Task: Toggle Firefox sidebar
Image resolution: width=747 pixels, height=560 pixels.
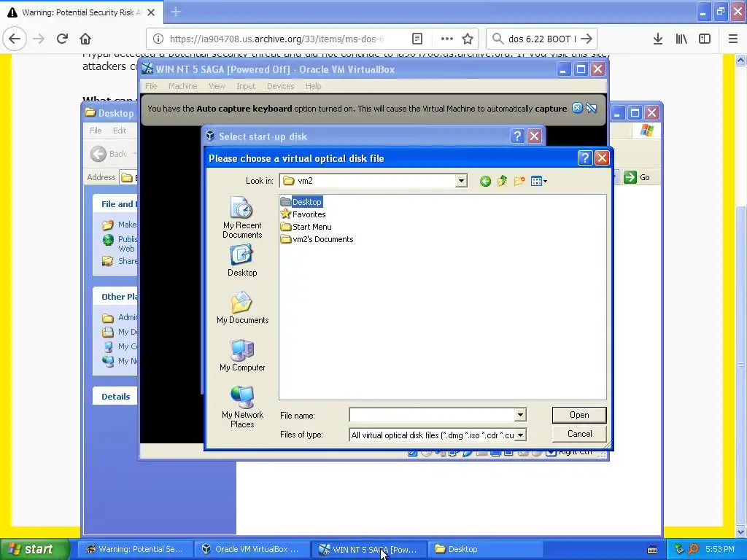Action: pos(705,39)
